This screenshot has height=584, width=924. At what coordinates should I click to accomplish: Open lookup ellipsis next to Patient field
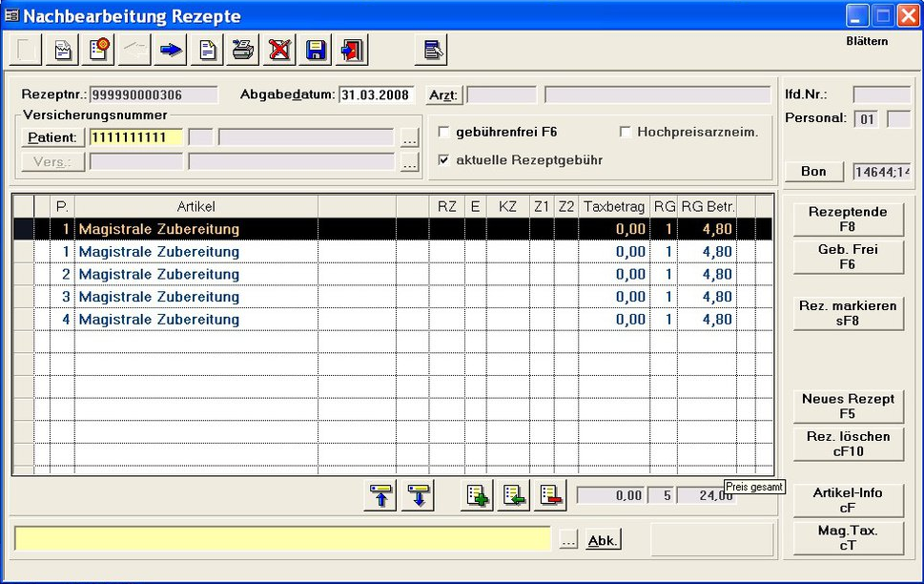(x=409, y=137)
